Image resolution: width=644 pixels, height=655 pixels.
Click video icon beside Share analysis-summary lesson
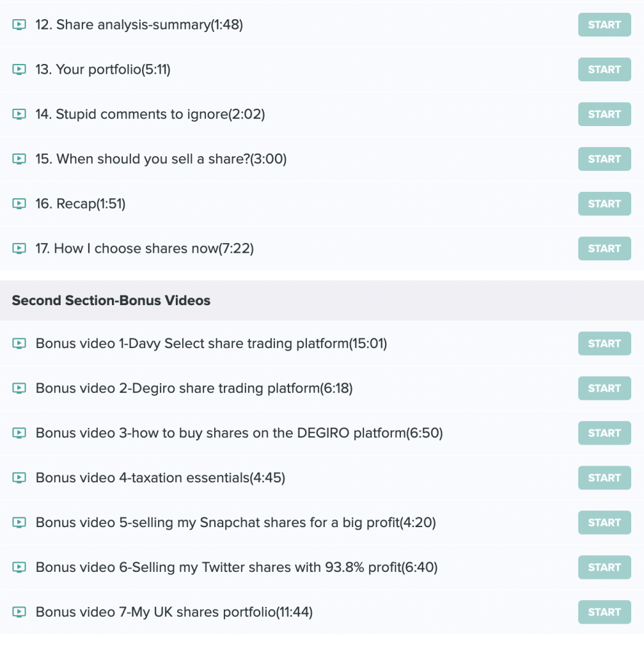19,25
